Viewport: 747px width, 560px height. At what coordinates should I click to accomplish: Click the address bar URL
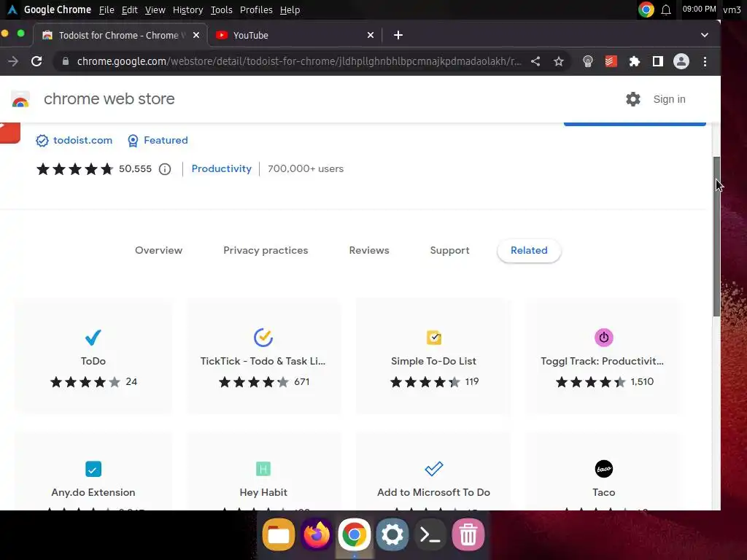tap(299, 61)
